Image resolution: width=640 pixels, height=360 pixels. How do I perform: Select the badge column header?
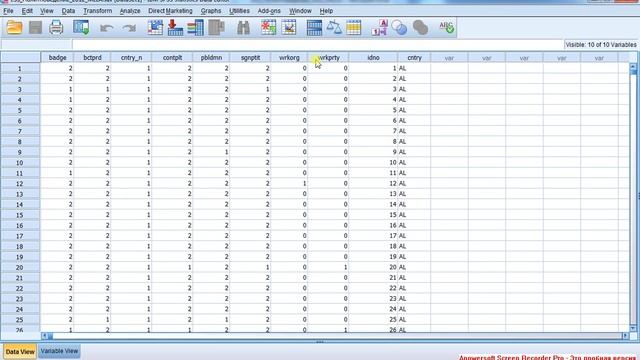click(57, 58)
